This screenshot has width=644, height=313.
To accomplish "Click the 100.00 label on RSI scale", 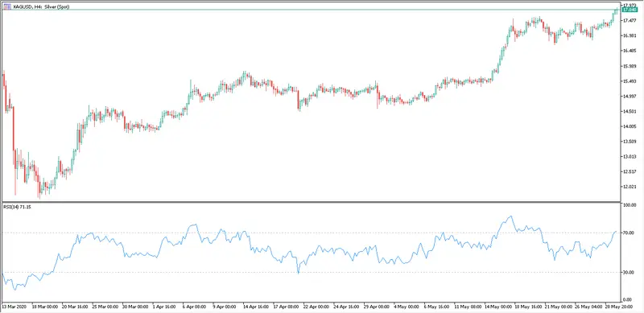I will pos(630,205).
